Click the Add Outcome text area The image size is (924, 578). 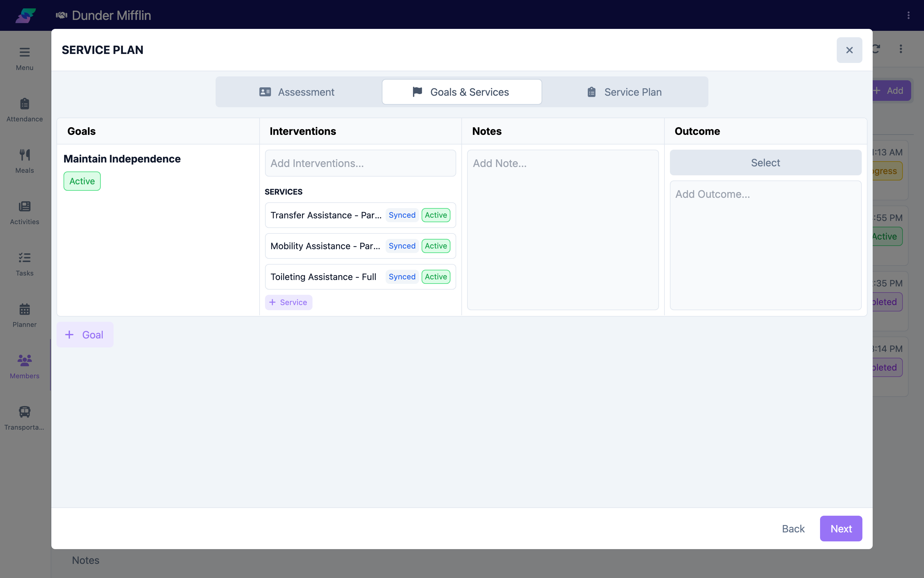click(766, 245)
